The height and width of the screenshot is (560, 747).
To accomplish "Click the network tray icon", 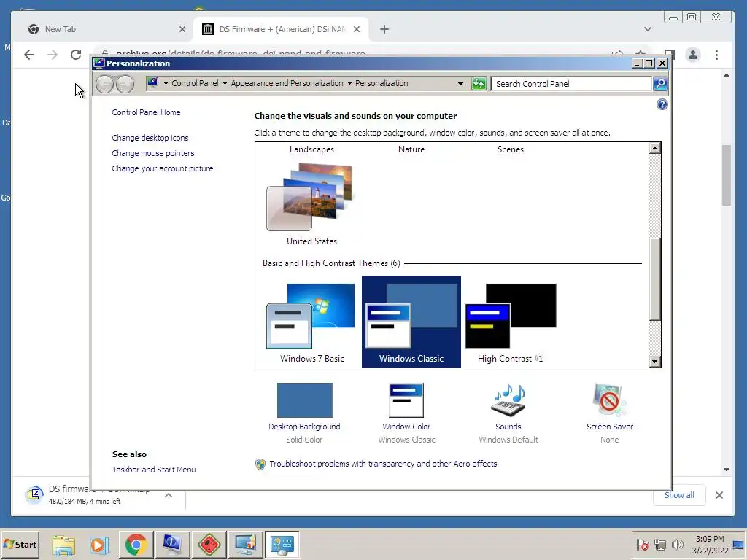I will (659, 544).
